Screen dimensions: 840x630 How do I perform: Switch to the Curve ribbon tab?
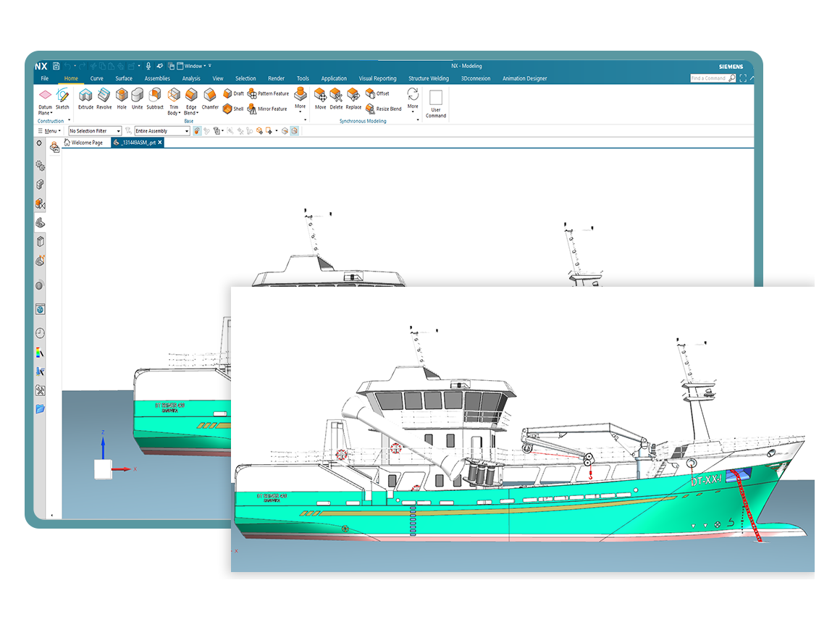pos(97,78)
